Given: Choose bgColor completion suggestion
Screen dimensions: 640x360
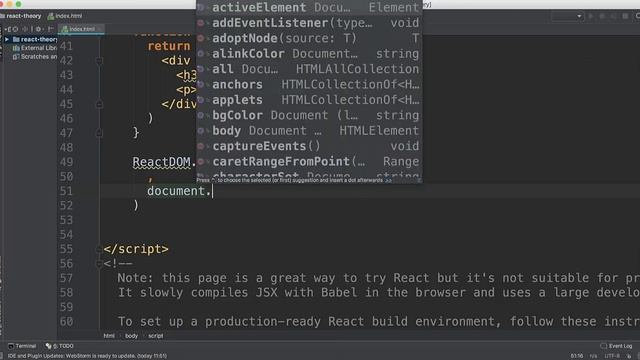Looking at the screenshot, I should pyautogui.click(x=309, y=116).
